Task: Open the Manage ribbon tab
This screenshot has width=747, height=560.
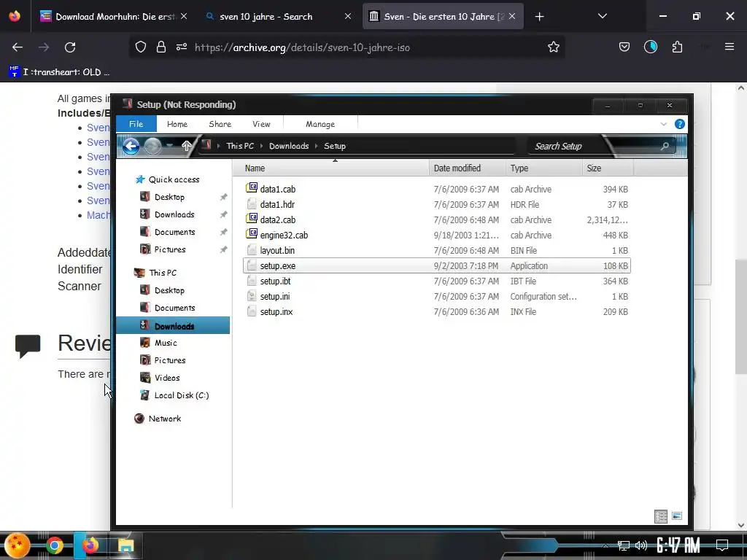Action: pyautogui.click(x=320, y=124)
